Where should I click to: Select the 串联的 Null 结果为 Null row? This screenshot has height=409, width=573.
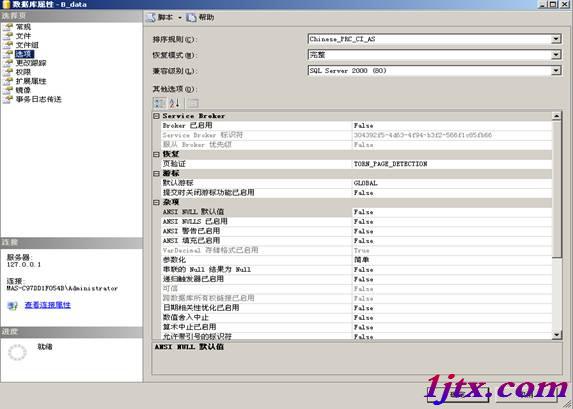356,269
